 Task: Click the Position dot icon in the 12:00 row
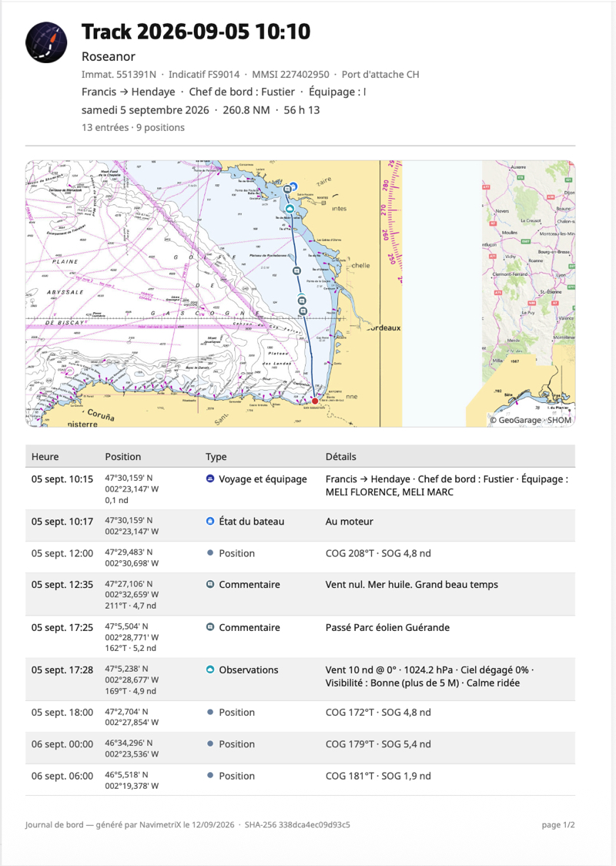(209, 553)
